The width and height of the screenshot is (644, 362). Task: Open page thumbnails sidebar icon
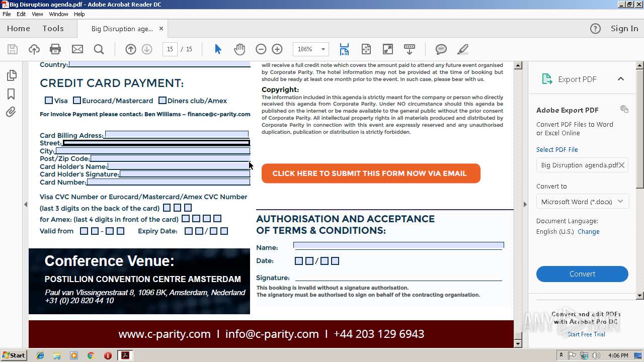pyautogui.click(x=11, y=75)
